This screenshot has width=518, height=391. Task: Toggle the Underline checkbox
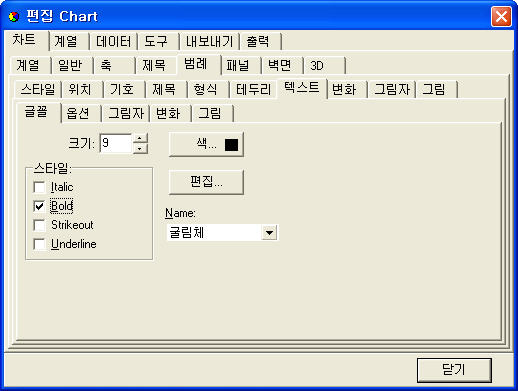click(x=39, y=244)
